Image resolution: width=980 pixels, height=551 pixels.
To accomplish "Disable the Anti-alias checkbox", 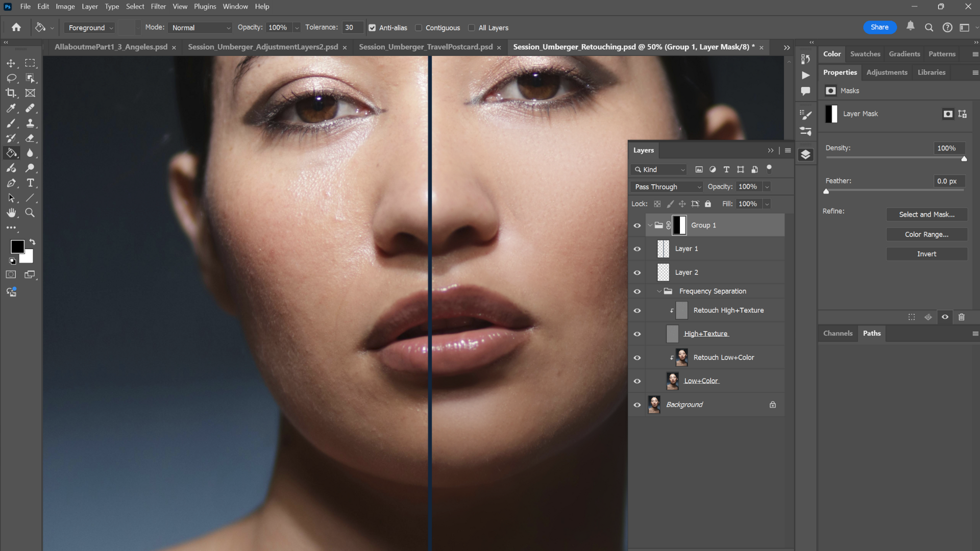I will pos(372,28).
